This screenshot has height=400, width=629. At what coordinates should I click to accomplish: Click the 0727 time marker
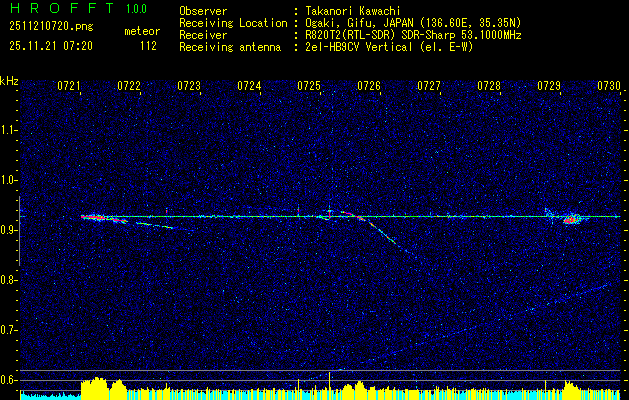pyautogui.click(x=429, y=86)
